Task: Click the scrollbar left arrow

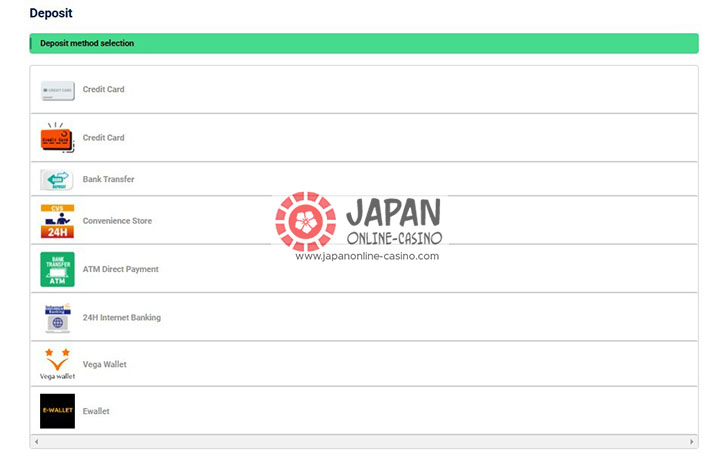Action: (36, 441)
